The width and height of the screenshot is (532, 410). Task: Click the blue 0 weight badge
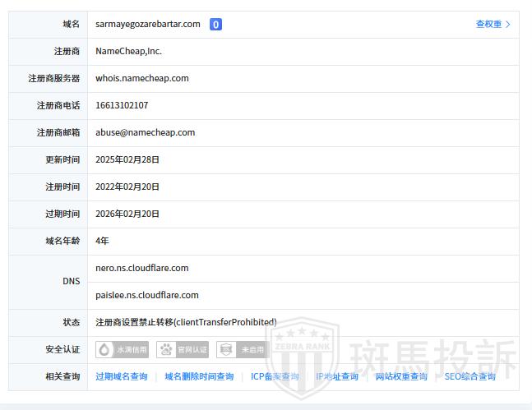(215, 25)
